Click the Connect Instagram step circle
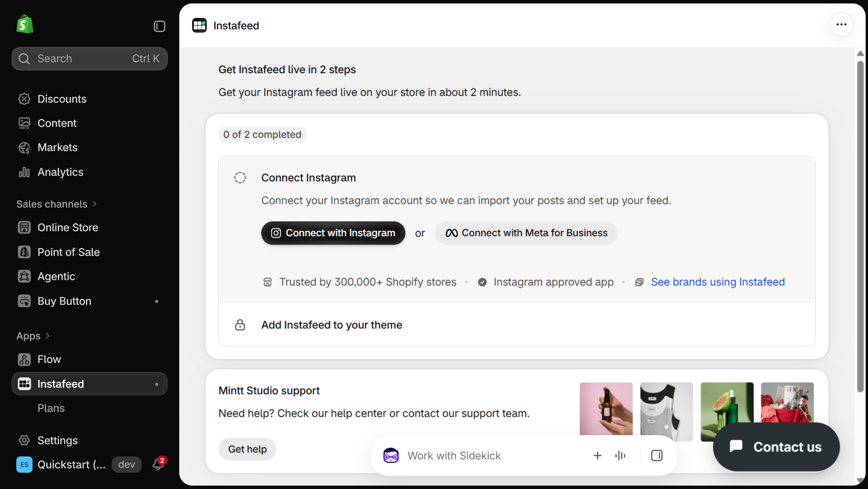The width and height of the screenshot is (868, 489). tap(240, 178)
